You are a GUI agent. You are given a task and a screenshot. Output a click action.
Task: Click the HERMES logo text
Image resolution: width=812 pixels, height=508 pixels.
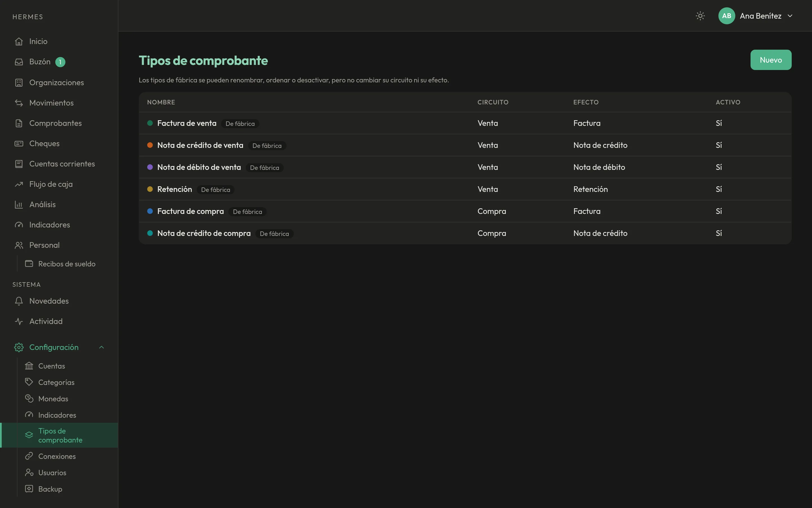[x=28, y=17]
